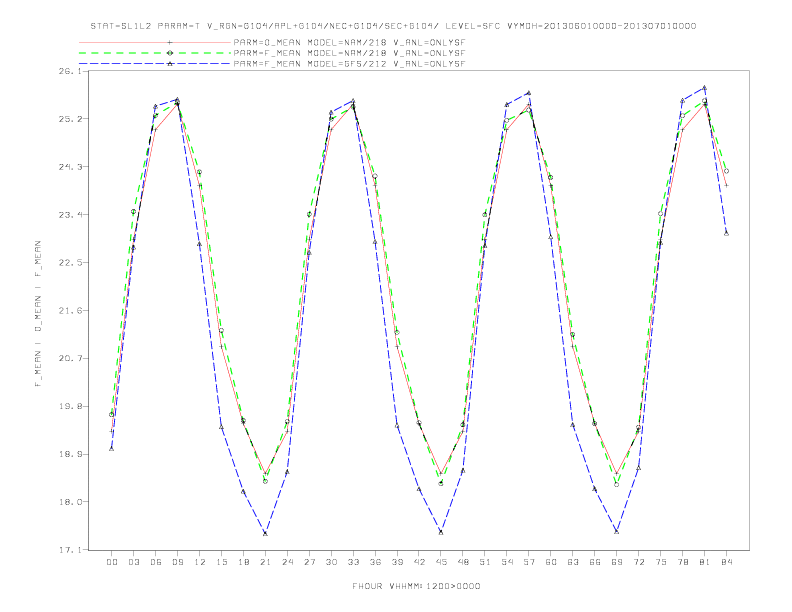The width and height of the screenshot is (792, 612).
Task: Click the x-axis hour label 54
Action: 507,562
